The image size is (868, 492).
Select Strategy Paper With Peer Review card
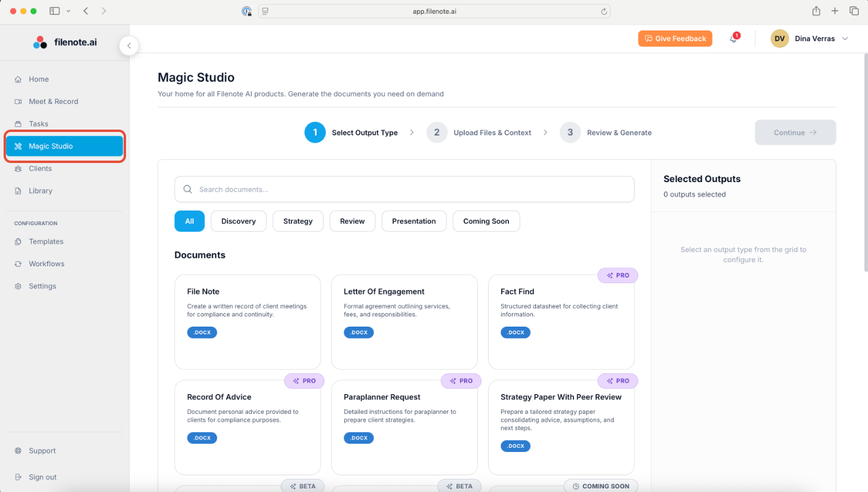click(561, 428)
